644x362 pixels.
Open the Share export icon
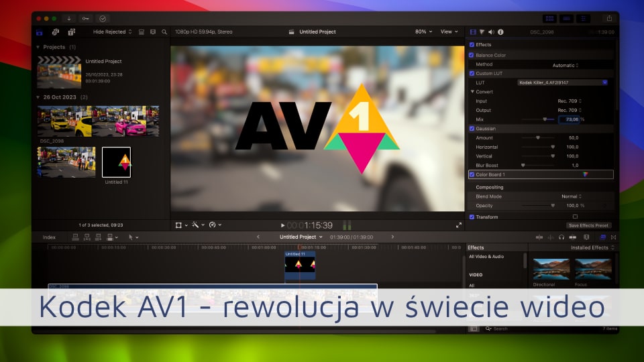tap(609, 18)
